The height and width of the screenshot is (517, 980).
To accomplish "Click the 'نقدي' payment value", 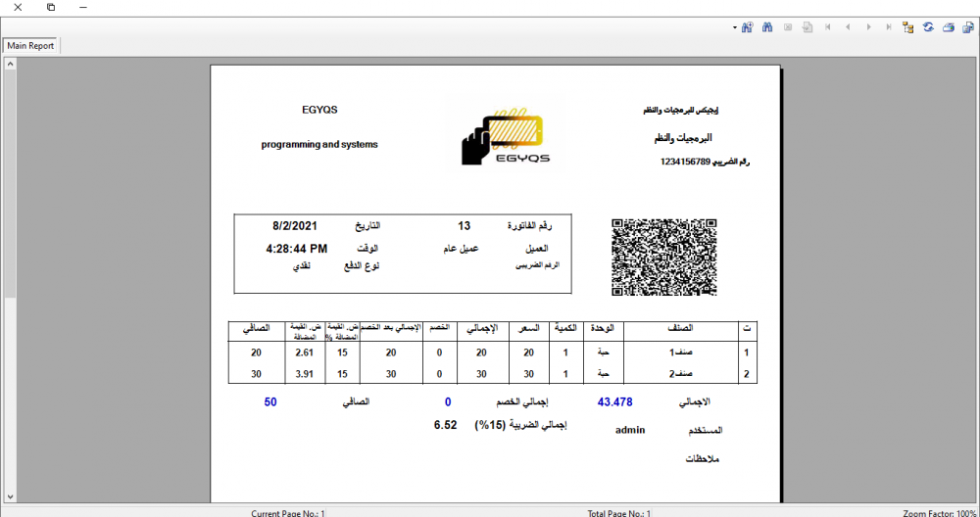I will (302, 265).
